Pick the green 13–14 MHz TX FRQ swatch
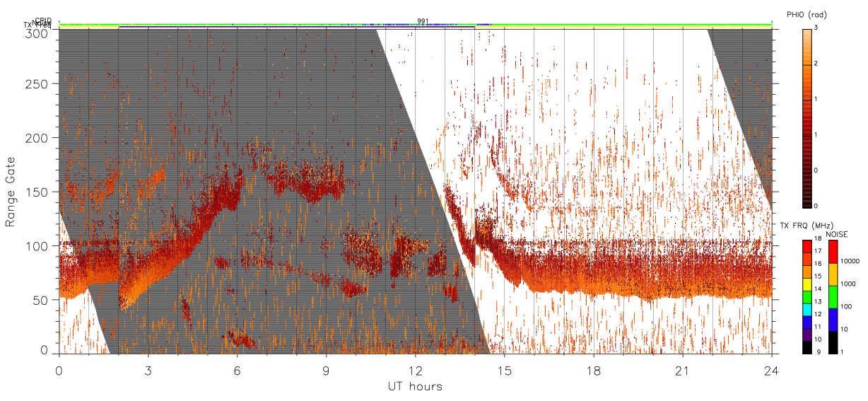Screen dimensions: 868x401 click(x=807, y=297)
